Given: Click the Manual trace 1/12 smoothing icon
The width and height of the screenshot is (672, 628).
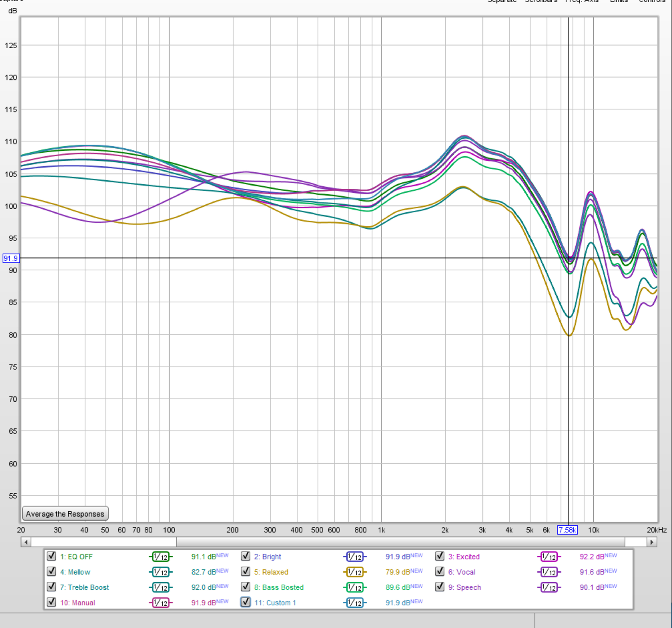Looking at the screenshot, I should click(161, 603).
